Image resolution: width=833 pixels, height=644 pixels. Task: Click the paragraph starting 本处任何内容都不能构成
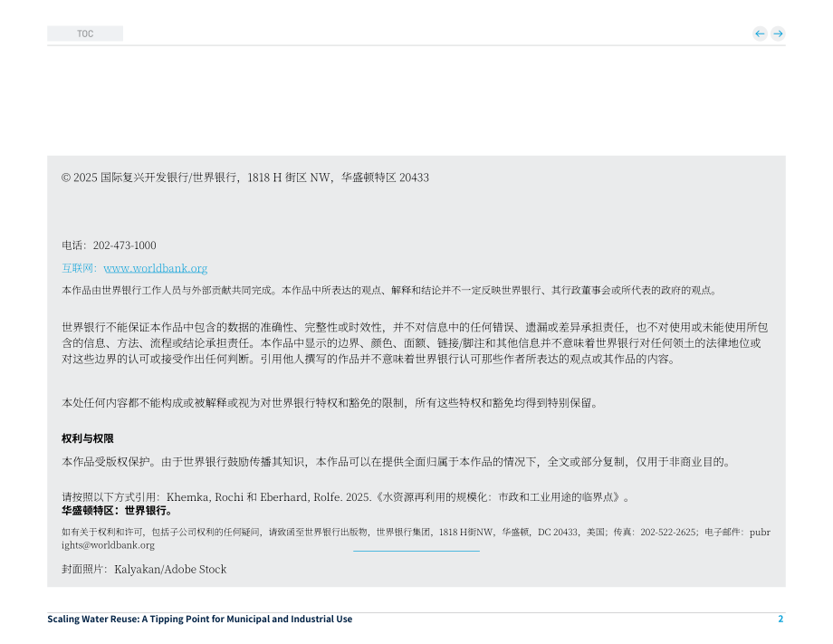click(x=330, y=403)
